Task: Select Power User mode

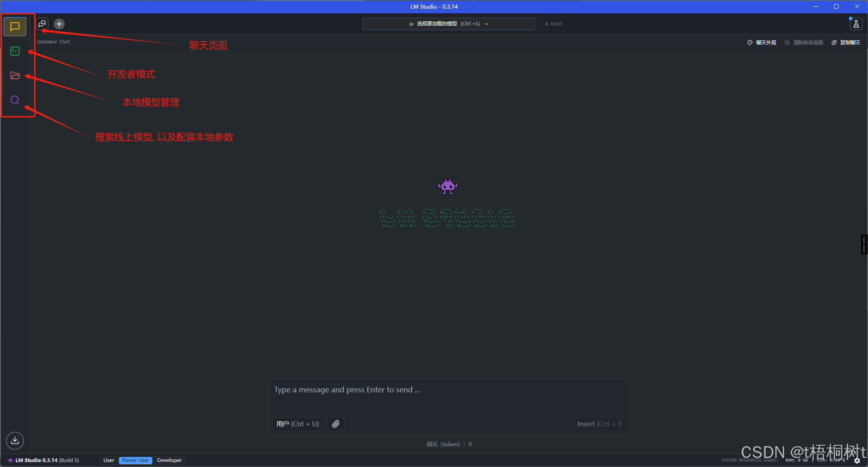Action: pos(136,460)
